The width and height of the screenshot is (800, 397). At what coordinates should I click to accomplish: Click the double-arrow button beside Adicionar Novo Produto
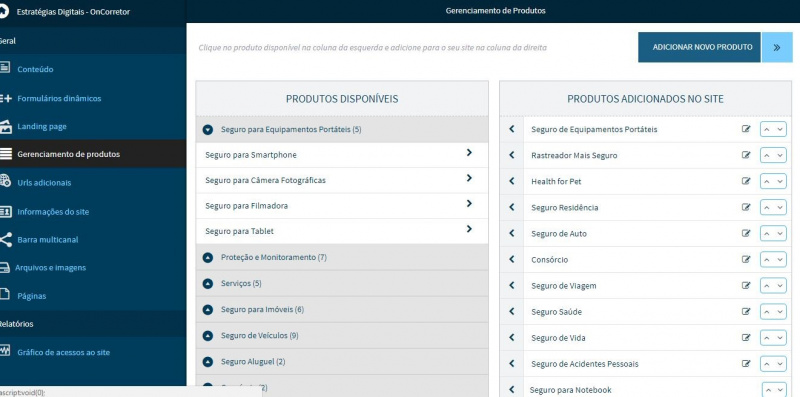[777, 47]
